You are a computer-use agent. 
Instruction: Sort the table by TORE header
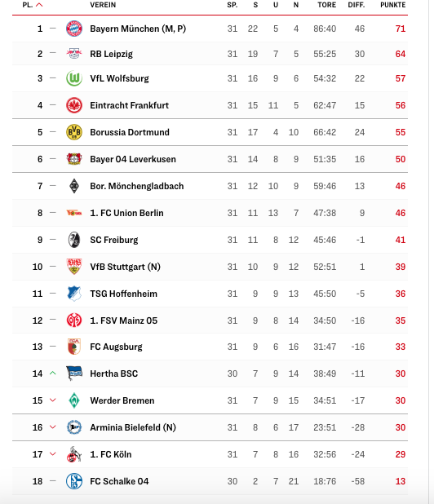pyautogui.click(x=326, y=5)
